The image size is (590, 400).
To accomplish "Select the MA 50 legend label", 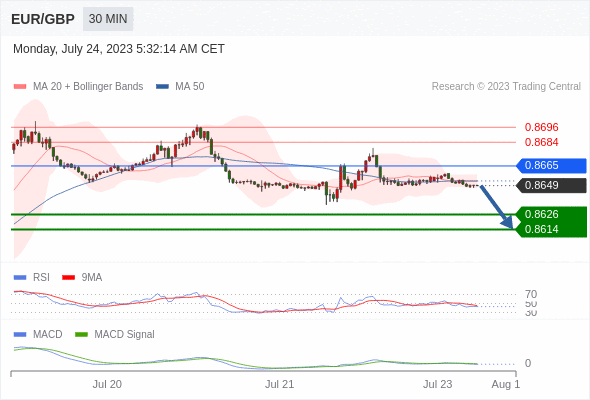I will (190, 87).
